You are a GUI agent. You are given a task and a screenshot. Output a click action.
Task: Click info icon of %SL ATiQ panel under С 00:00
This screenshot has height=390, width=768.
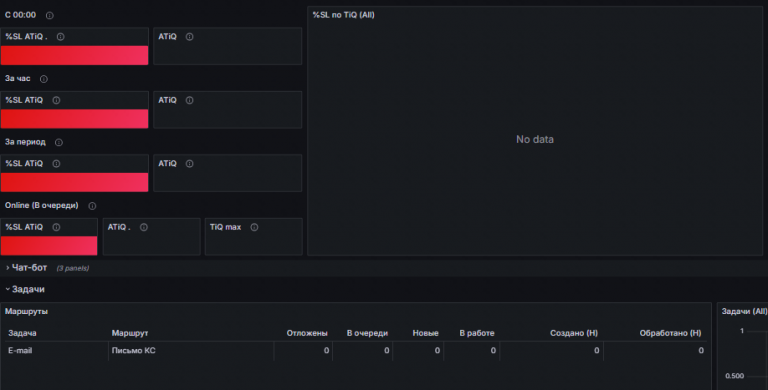tap(60, 37)
